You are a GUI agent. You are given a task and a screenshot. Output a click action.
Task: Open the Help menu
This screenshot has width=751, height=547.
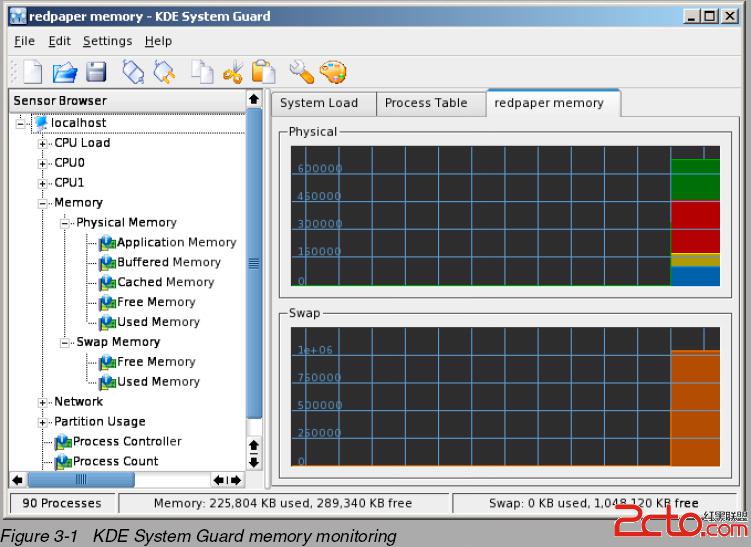click(158, 41)
